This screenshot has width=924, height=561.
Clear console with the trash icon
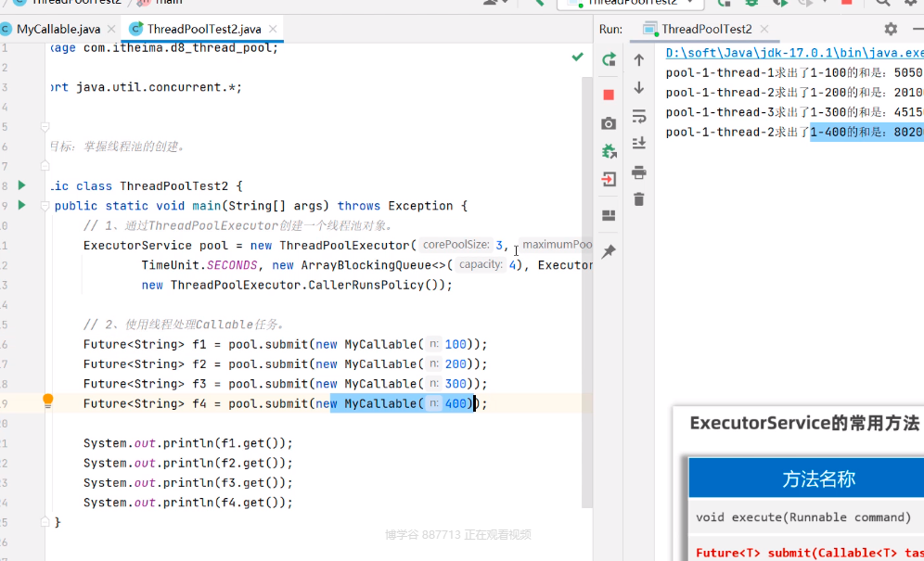pyautogui.click(x=639, y=199)
